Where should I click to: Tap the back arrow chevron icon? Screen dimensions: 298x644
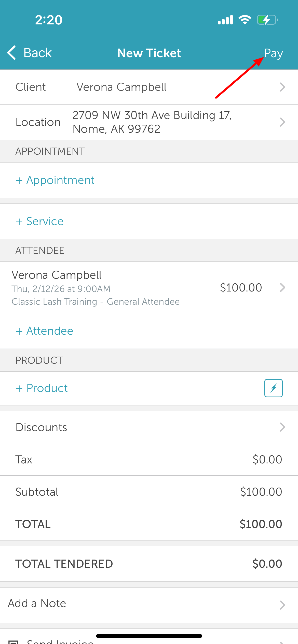[x=12, y=53]
